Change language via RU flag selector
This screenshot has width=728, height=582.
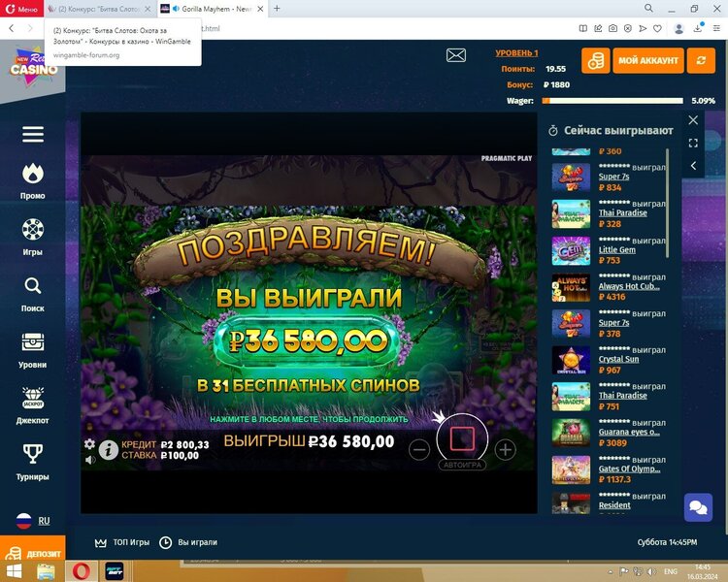click(33, 521)
